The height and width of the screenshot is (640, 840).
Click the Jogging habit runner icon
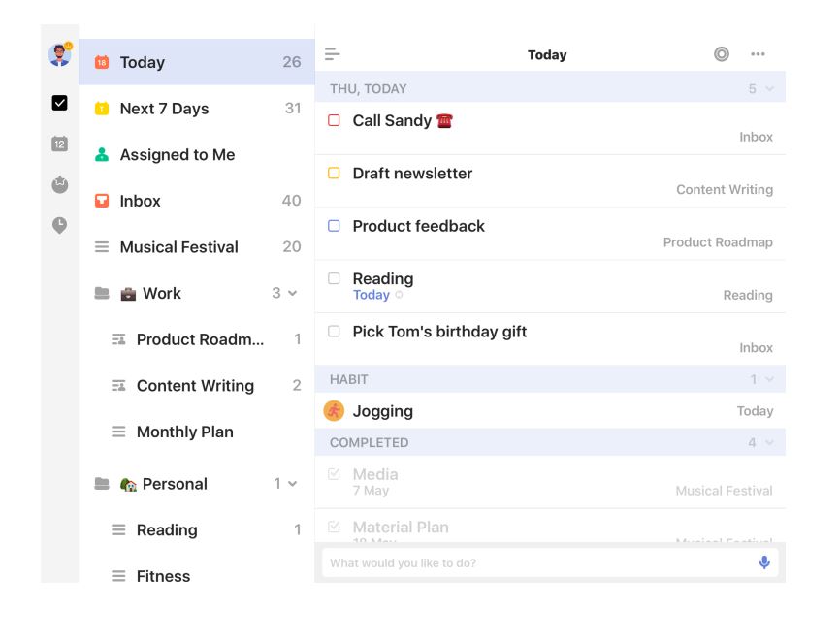(334, 411)
